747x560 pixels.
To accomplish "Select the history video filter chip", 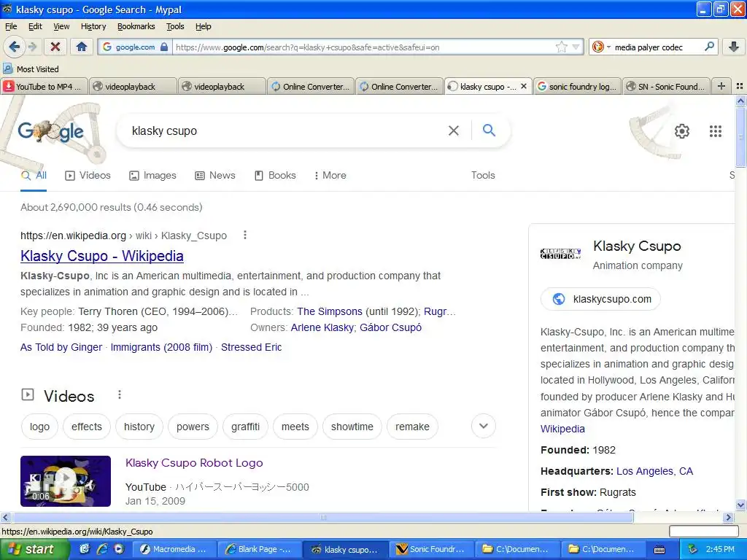I will (x=139, y=427).
